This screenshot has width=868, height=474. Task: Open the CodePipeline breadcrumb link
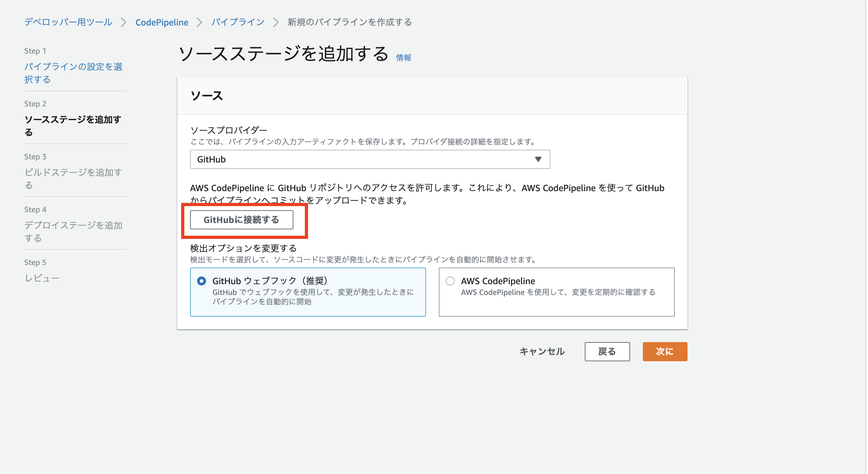(162, 22)
